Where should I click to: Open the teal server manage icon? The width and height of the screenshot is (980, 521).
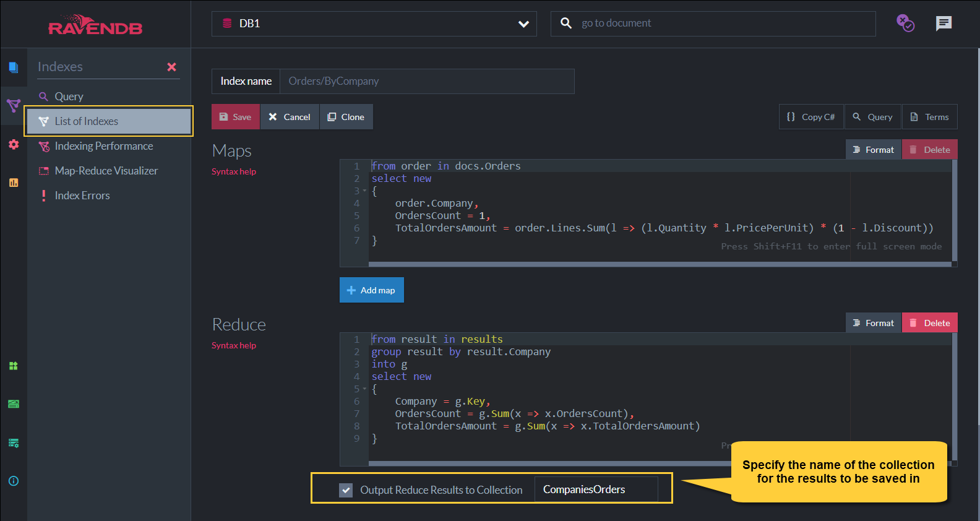[x=14, y=443]
